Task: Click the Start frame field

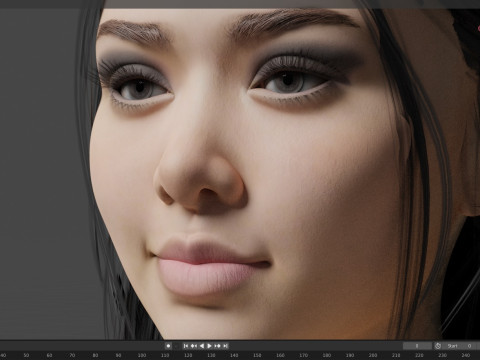Action: tap(460, 346)
